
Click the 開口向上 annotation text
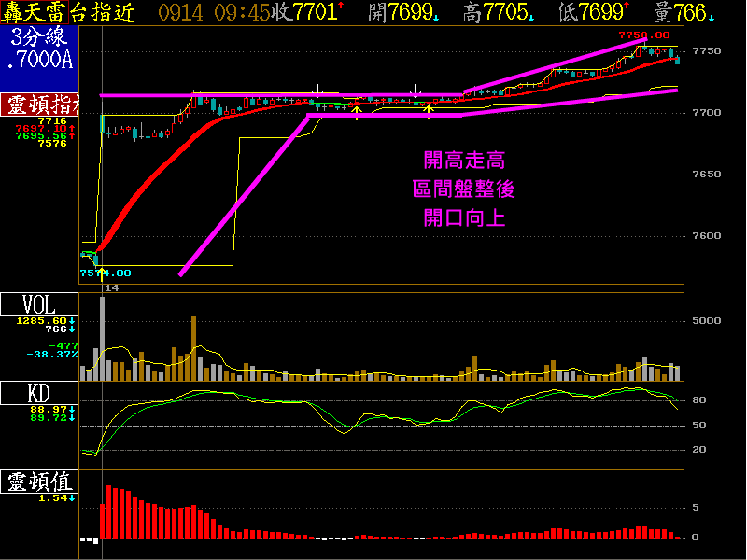(463, 218)
